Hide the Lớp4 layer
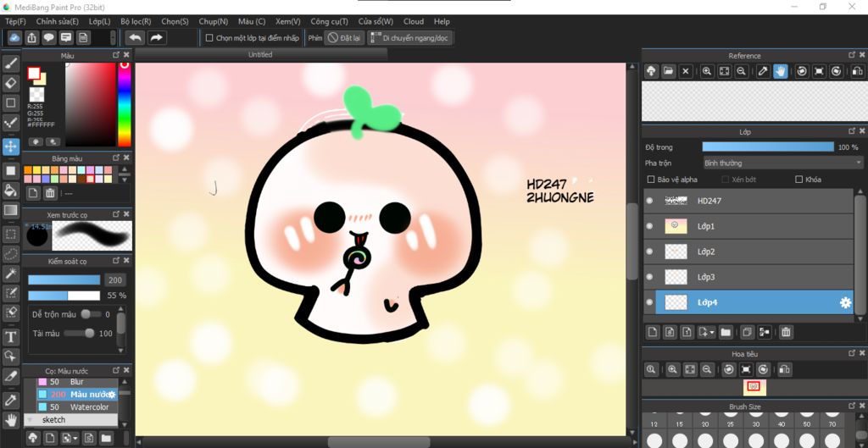Image resolution: width=868 pixels, height=448 pixels. 650,302
